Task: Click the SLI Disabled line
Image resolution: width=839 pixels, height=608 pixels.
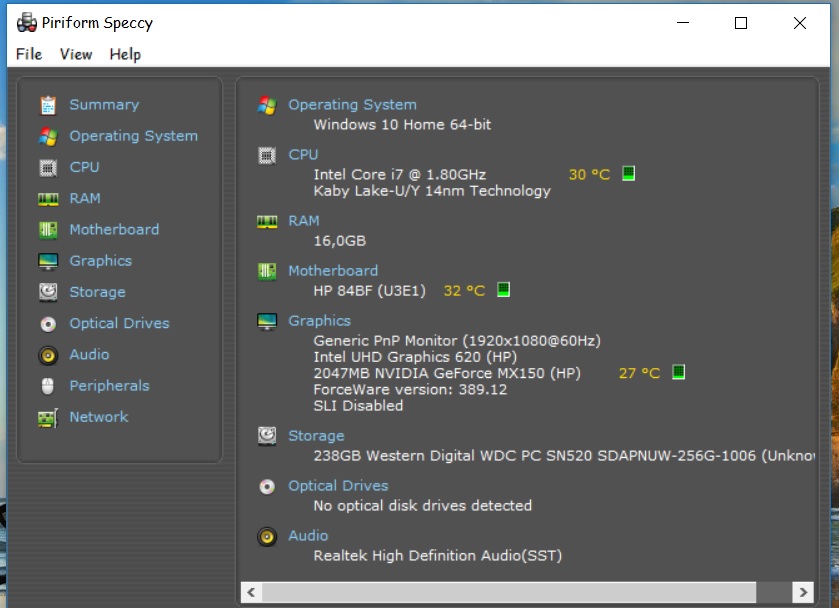Action: click(x=358, y=406)
